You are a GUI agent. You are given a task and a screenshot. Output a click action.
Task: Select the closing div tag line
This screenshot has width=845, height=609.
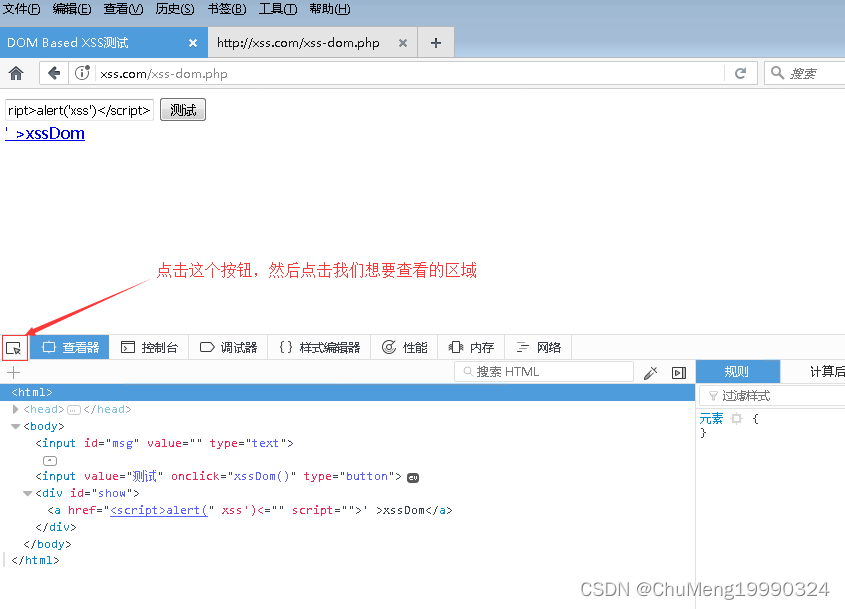(x=56, y=527)
